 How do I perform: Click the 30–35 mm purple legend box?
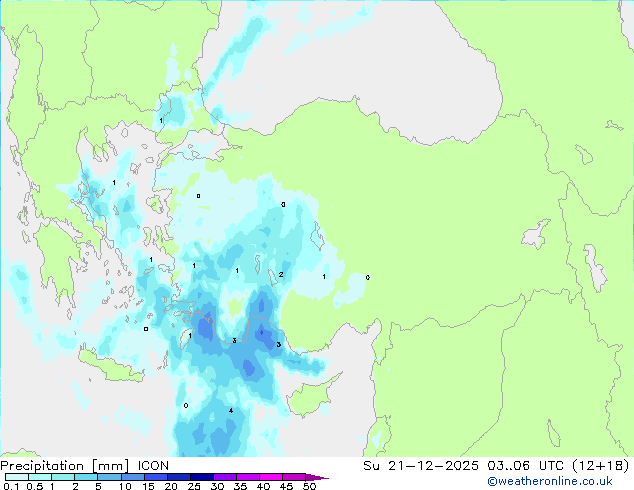[x=224, y=477]
